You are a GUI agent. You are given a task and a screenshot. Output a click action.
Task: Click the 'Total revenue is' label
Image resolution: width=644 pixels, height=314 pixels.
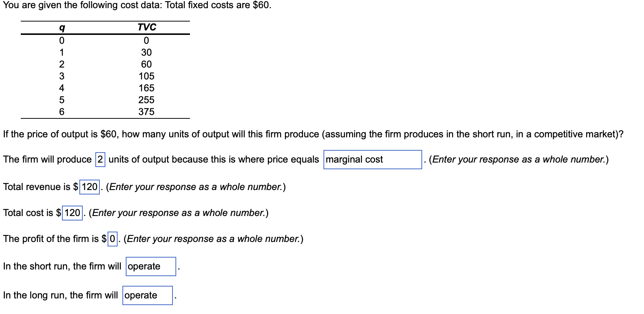point(37,187)
